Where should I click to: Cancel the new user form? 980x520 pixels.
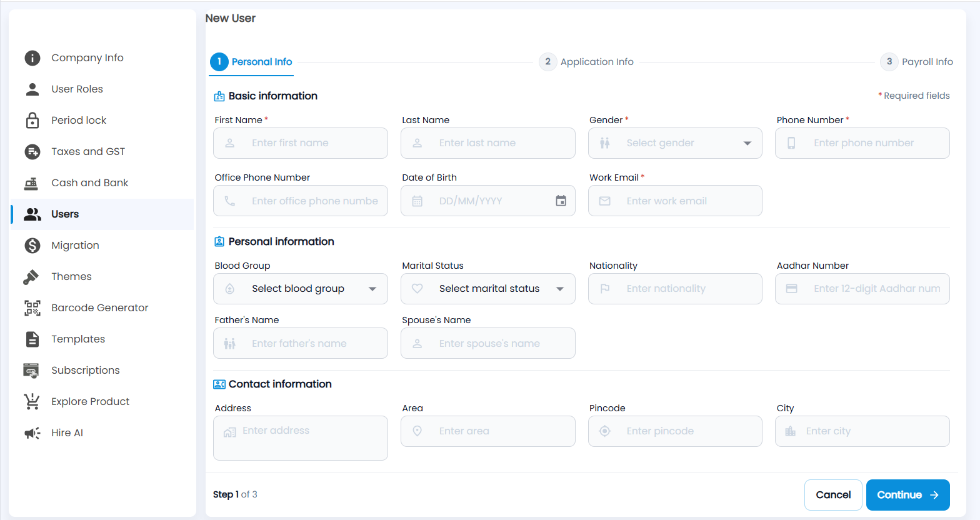pos(833,495)
